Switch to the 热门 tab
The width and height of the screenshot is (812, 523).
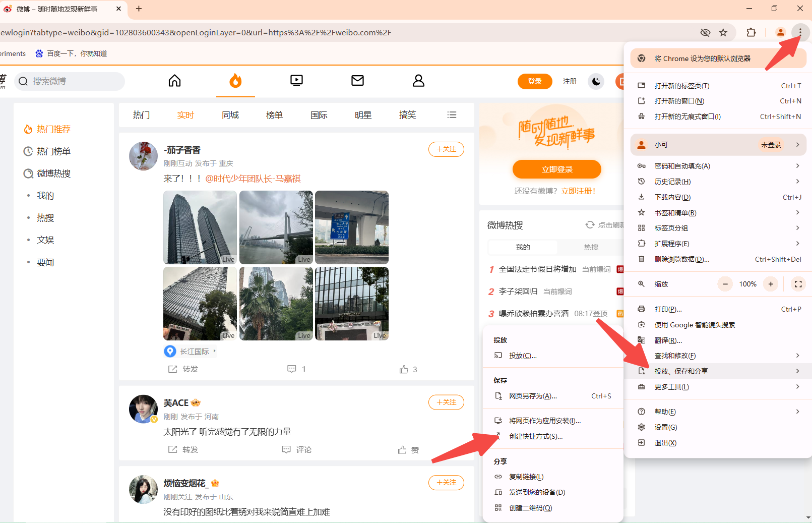coord(141,115)
